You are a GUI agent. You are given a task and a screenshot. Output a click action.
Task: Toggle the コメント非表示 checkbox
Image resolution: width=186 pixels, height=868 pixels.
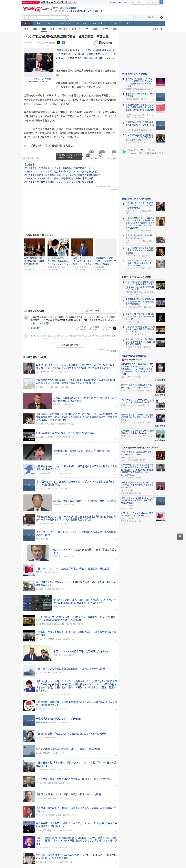coord(102,351)
